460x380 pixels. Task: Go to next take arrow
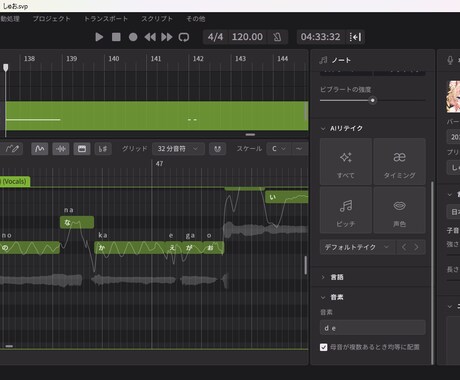416,247
